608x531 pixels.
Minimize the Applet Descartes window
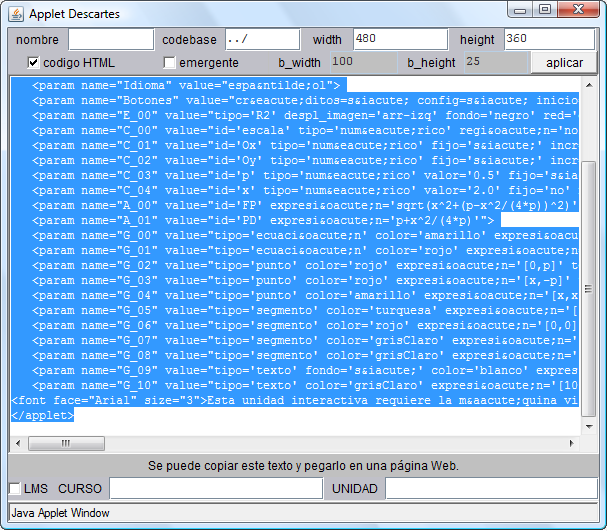(x=520, y=10)
